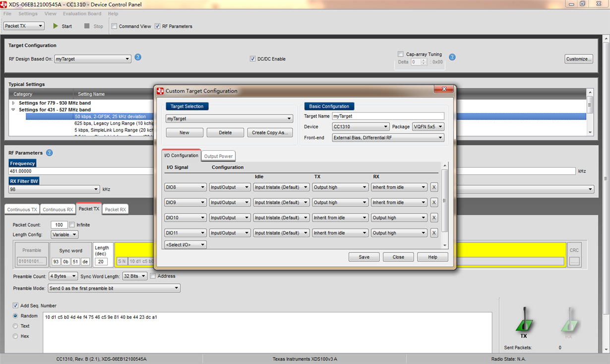The width and height of the screenshot is (610, 364).
Task: Open the RF Design Based On dropdown
Action: click(93, 59)
